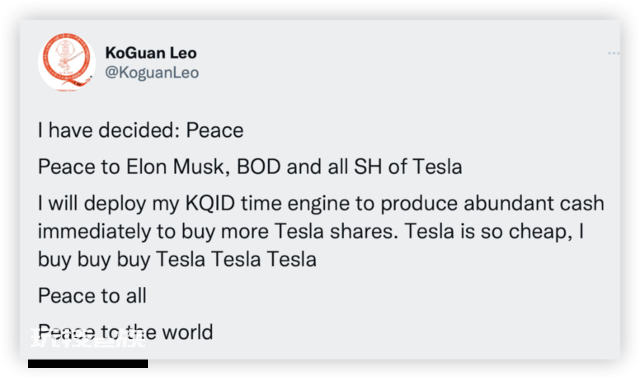Click the black redacted bar below tweet
The image size is (640, 379).
(88, 363)
